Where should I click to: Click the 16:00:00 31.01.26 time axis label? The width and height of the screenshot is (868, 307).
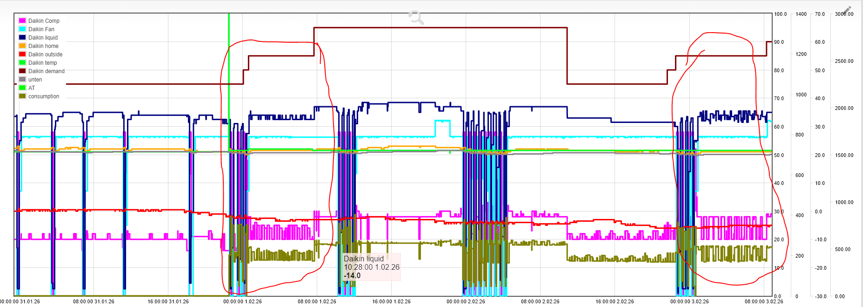pyautogui.click(x=168, y=301)
